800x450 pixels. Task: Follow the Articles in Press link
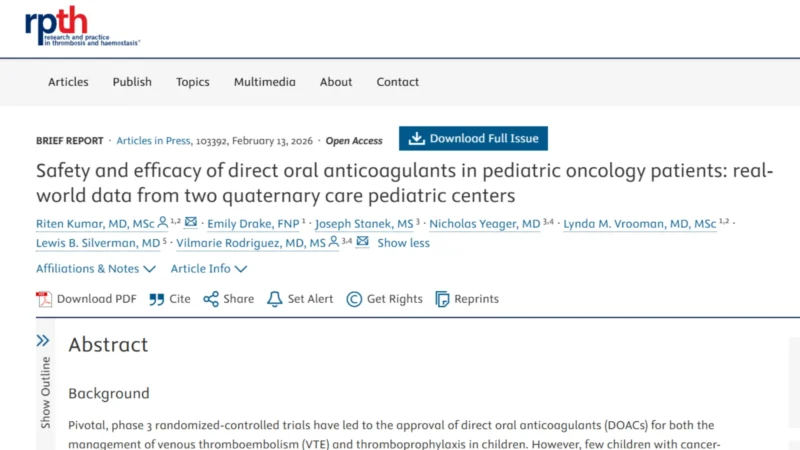point(153,141)
